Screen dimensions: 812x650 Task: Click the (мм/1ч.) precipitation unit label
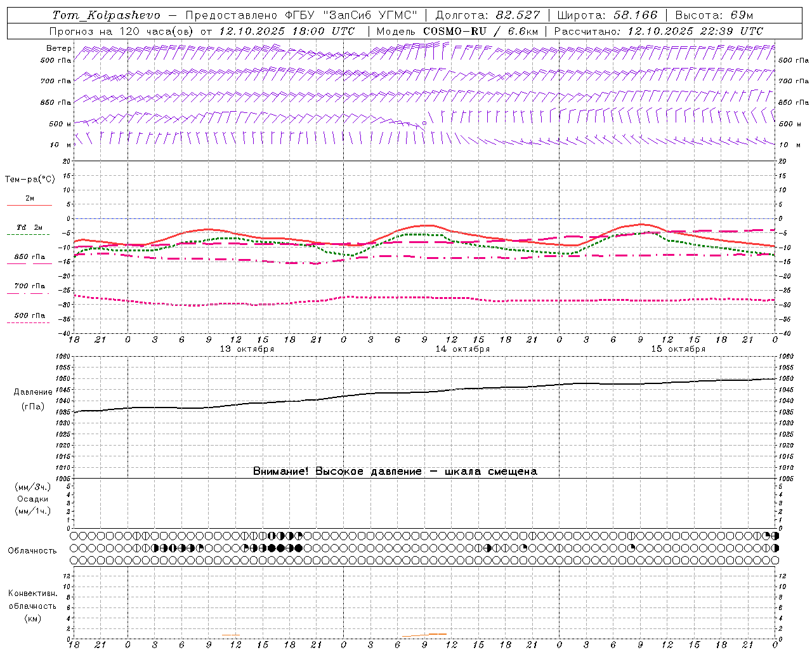click(x=33, y=511)
